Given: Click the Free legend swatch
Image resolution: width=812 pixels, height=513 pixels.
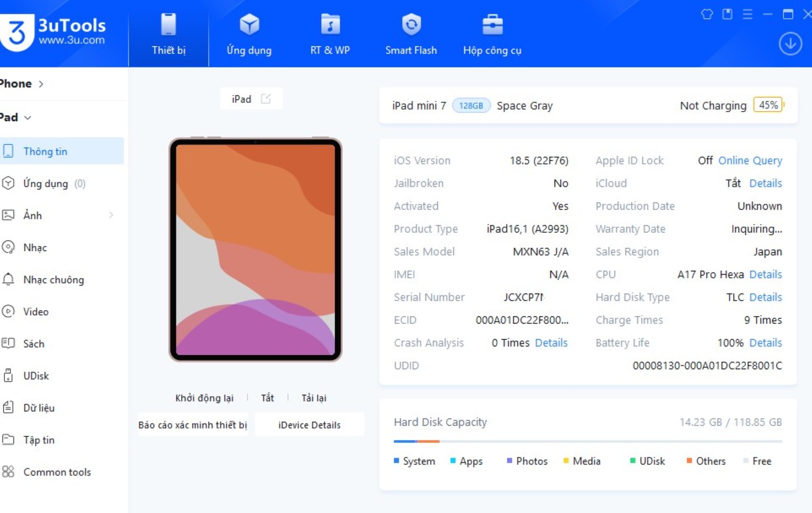Looking at the screenshot, I should coord(745,461).
